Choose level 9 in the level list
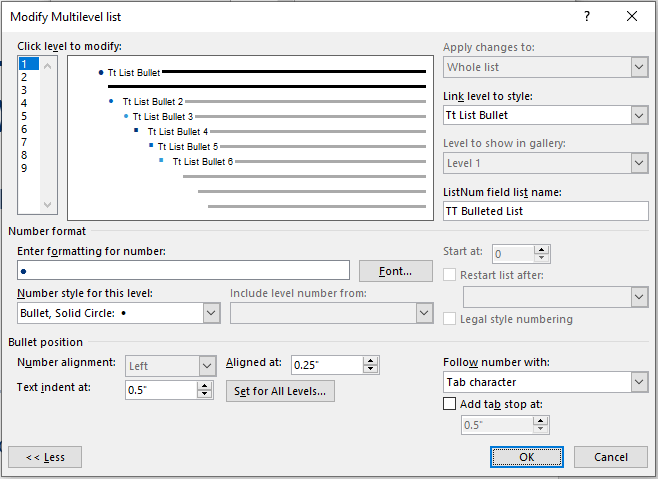The width and height of the screenshot is (658, 479). coord(24,168)
